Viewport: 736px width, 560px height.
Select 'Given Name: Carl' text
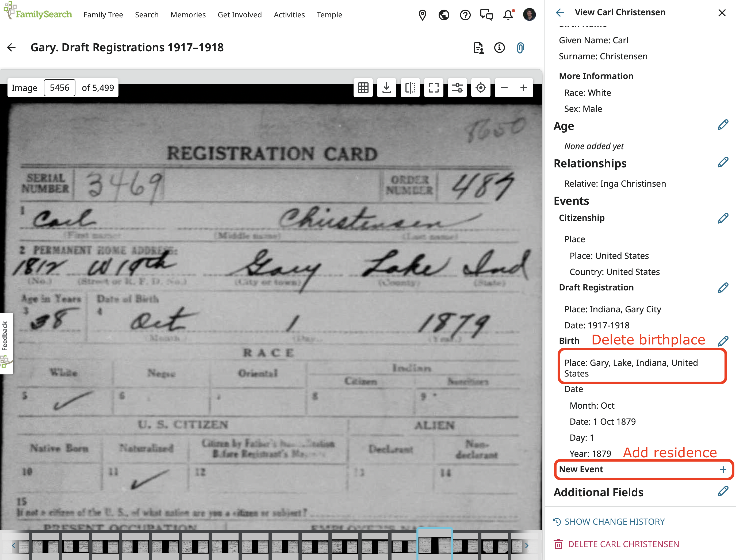click(593, 40)
